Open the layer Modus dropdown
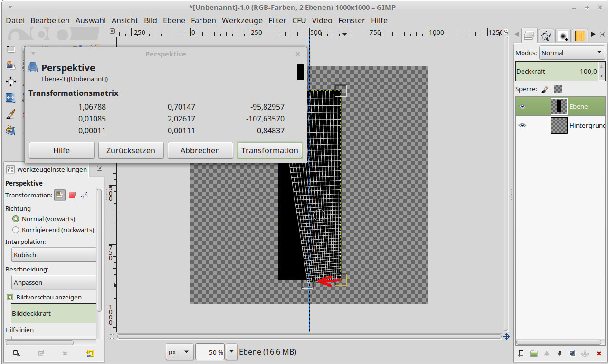 point(572,53)
